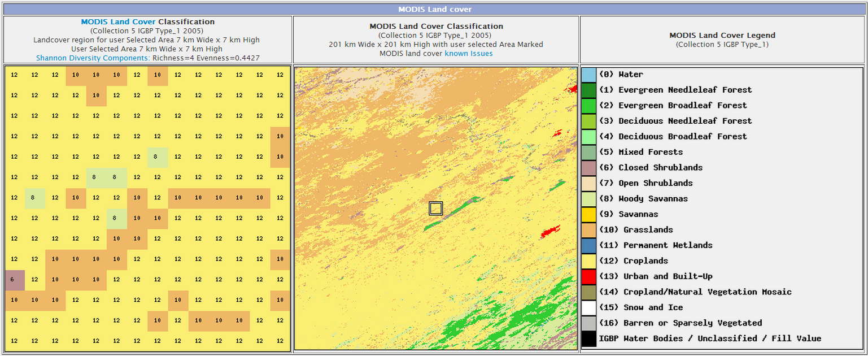This screenshot has width=868, height=356.
Task: Select '(8) Woody Savannas' legend label
Action: 644,199
